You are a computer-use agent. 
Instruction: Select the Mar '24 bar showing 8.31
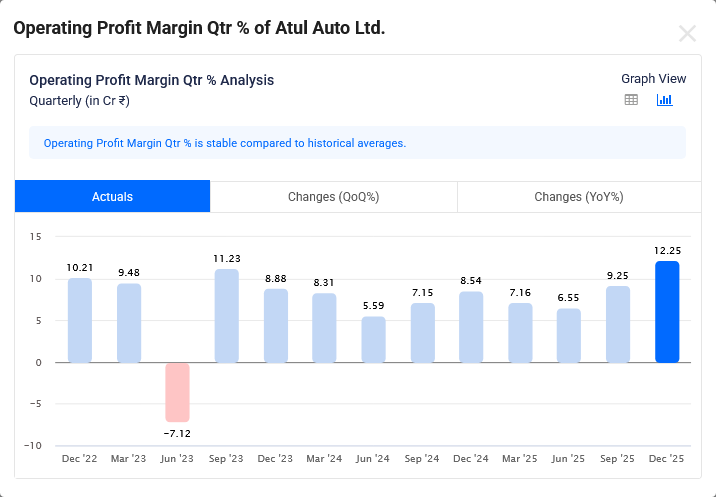tap(325, 328)
